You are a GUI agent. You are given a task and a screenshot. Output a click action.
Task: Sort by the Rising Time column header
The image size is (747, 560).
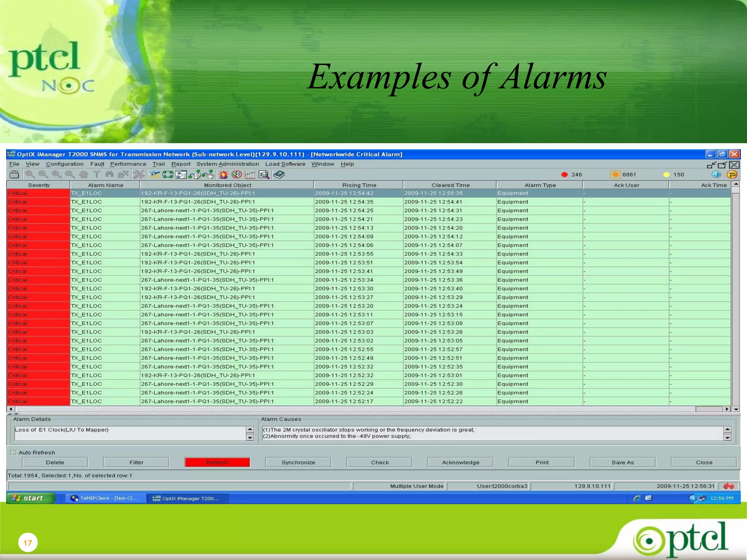coord(359,185)
